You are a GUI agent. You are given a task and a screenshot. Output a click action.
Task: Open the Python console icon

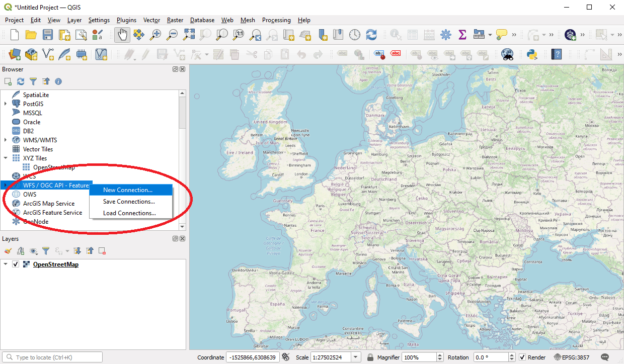click(532, 54)
